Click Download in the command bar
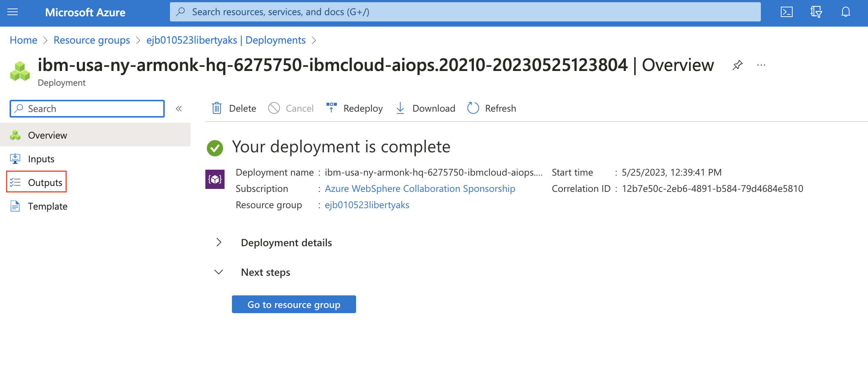The width and height of the screenshot is (868, 366). 426,108
